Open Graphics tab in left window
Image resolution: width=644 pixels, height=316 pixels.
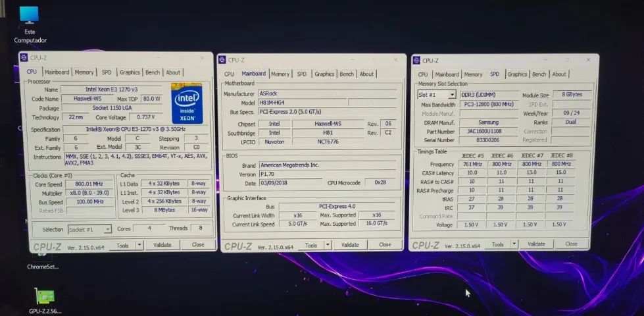130,72
